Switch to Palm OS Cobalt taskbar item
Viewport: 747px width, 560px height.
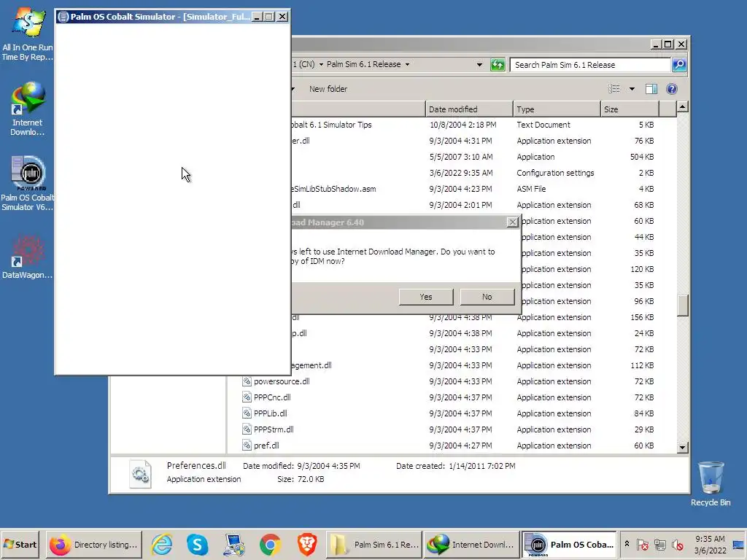click(569, 544)
